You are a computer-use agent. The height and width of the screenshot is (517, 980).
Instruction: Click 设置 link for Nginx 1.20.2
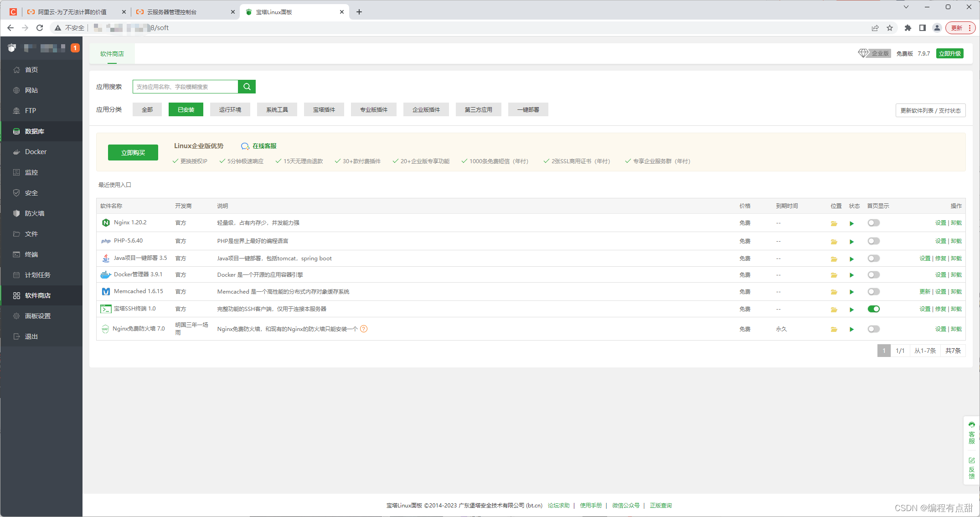click(940, 223)
